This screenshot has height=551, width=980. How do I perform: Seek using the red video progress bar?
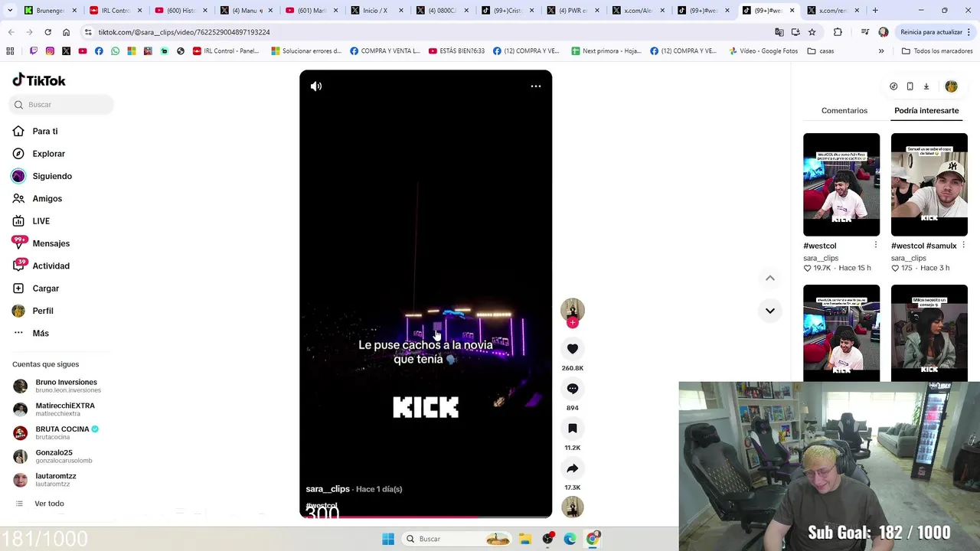(426, 517)
